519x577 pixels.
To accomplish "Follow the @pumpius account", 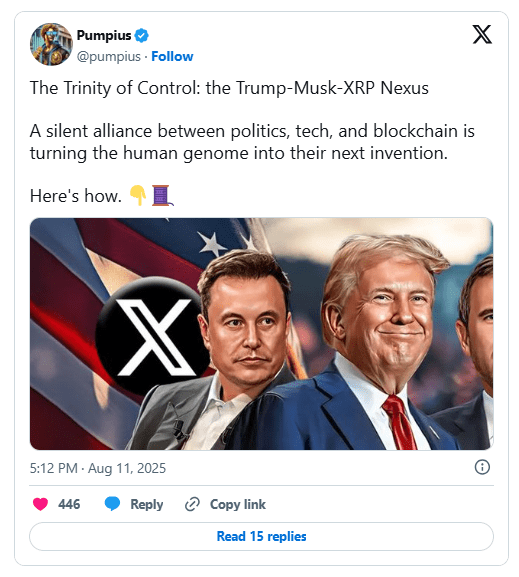I will (x=172, y=56).
